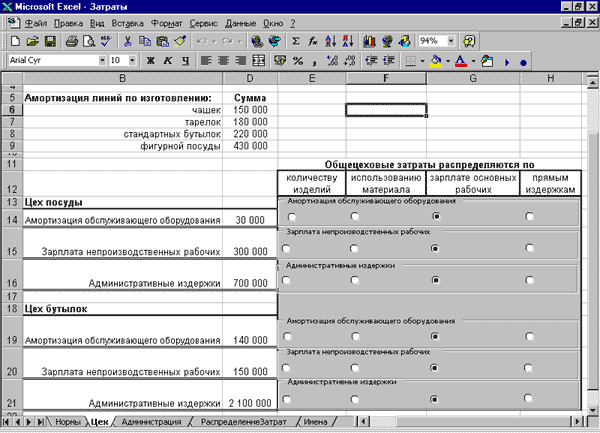This screenshot has width=600, height=433.
Task: Open Print Preview magnifier icon
Action: click(x=89, y=41)
